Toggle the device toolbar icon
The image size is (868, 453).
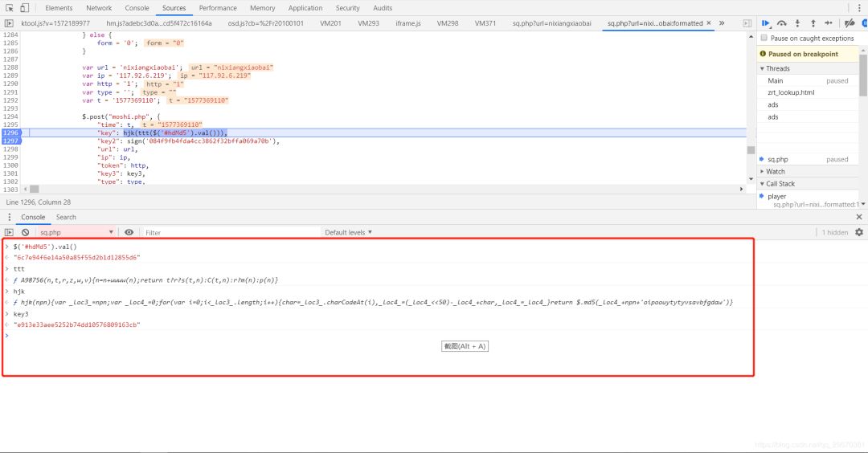(25, 8)
